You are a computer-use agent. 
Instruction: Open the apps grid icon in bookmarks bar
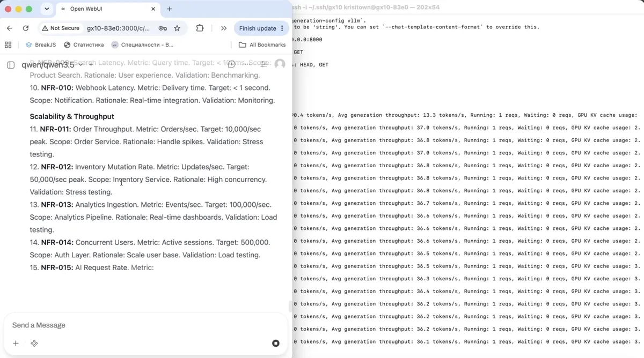8,45
